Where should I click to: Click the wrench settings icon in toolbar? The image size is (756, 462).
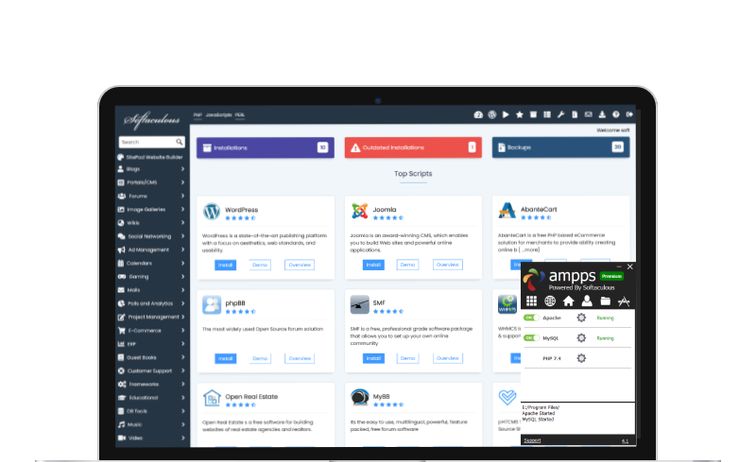pyautogui.click(x=561, y=115)
